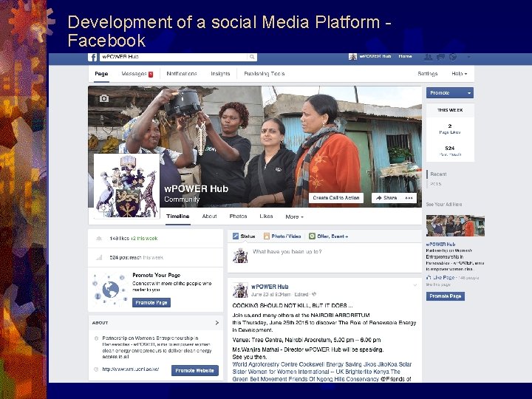Open the Promote dropdown button
Screen dimensions: 532x399
click(x=449, y=92)
